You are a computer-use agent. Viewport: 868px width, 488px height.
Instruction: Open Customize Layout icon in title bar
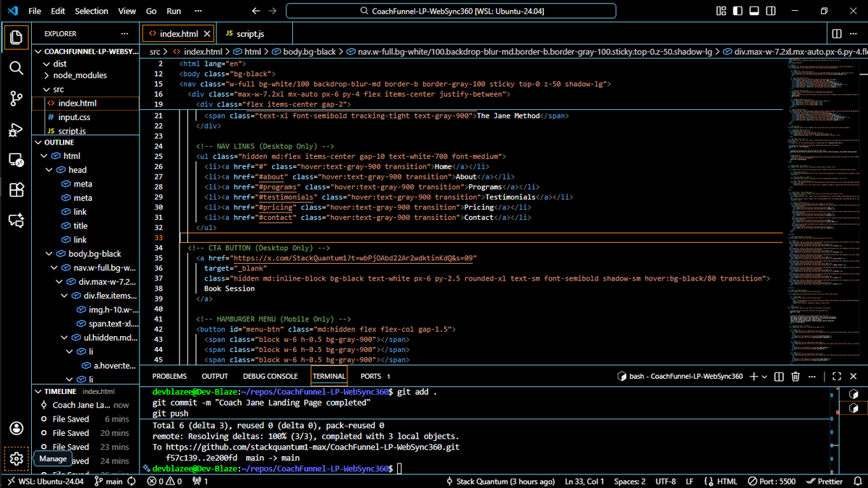(x=721, y=11)
